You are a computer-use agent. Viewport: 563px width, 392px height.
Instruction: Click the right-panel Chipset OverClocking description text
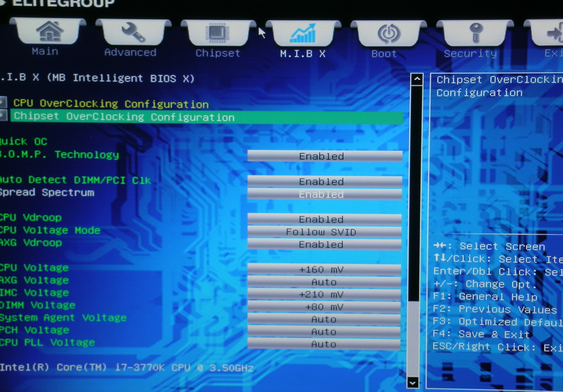(x=500, y=86)
